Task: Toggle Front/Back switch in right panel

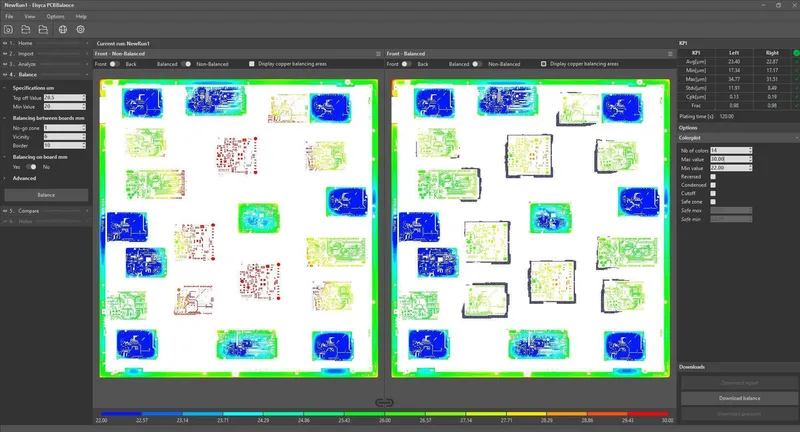Action: (406, 64)
